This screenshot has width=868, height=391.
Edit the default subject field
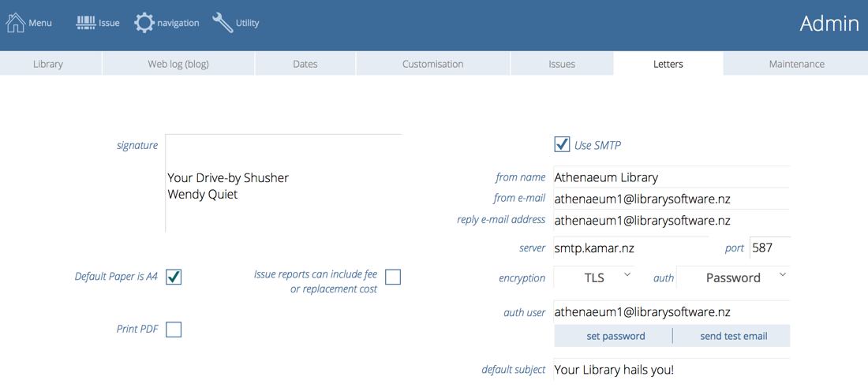tap(671, 369)
